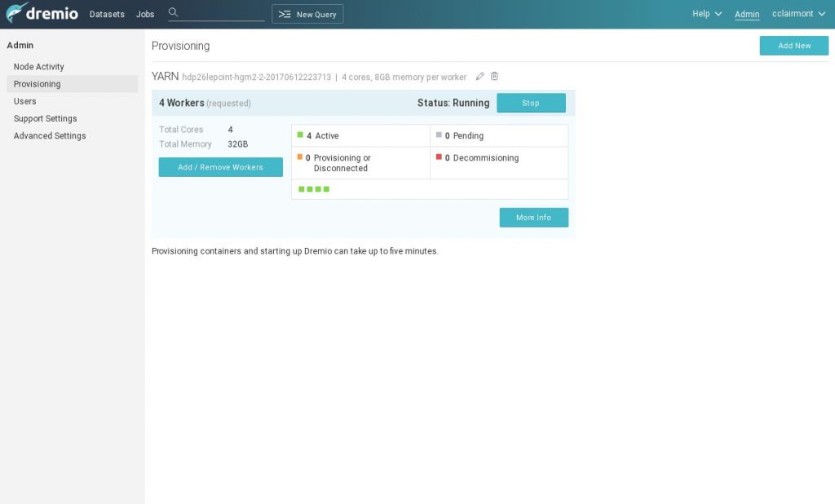
Task: Open the Help dropdown menu
Action: tap(706, 14)
